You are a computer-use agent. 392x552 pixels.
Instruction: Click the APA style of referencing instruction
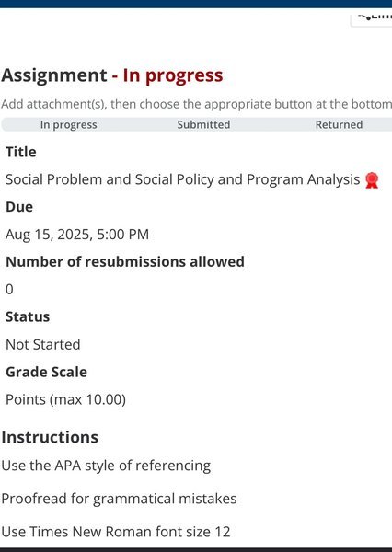point(106,466)
